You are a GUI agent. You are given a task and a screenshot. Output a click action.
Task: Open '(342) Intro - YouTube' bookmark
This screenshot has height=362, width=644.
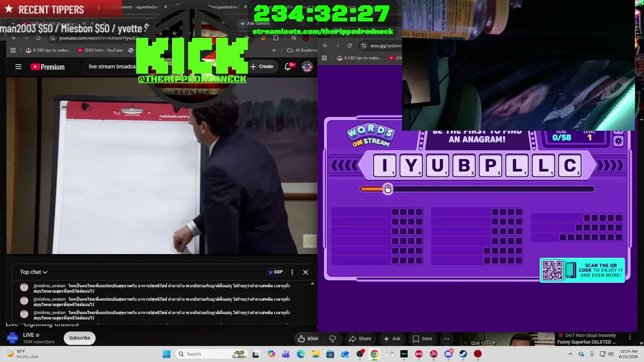pyautogui.click(x=100, y=50)
